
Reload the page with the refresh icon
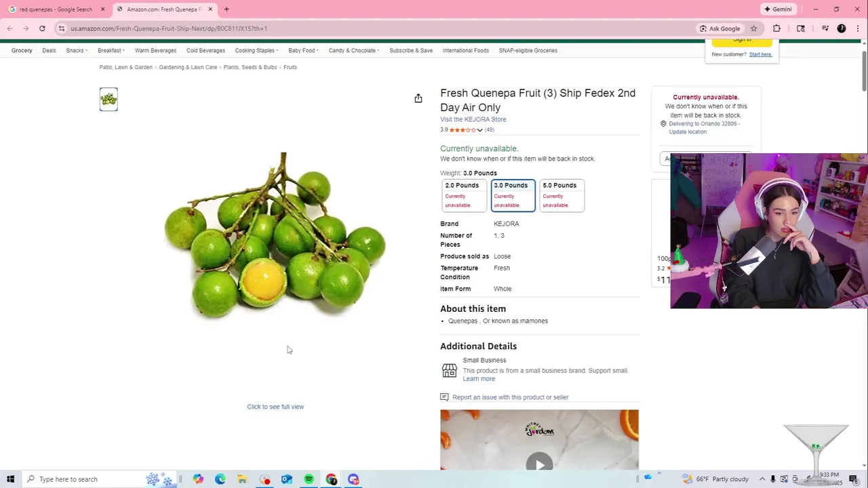(42, 28)
